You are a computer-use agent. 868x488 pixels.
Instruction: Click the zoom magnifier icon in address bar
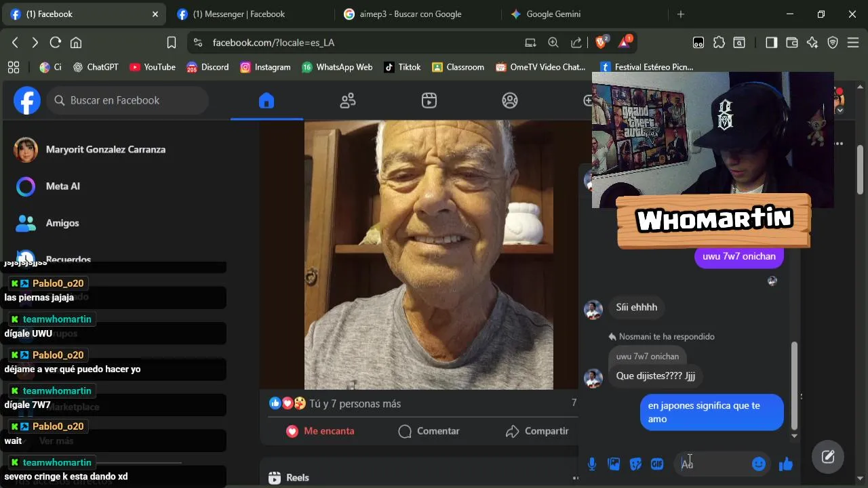point(553,43)
